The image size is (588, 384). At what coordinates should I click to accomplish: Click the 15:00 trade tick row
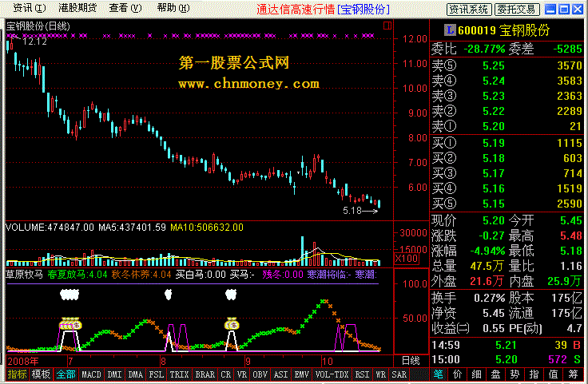507,360
